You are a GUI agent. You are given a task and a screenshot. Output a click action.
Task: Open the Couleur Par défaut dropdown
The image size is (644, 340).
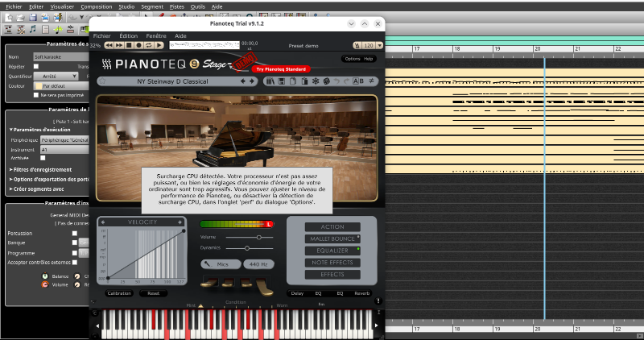coord(62,86)
